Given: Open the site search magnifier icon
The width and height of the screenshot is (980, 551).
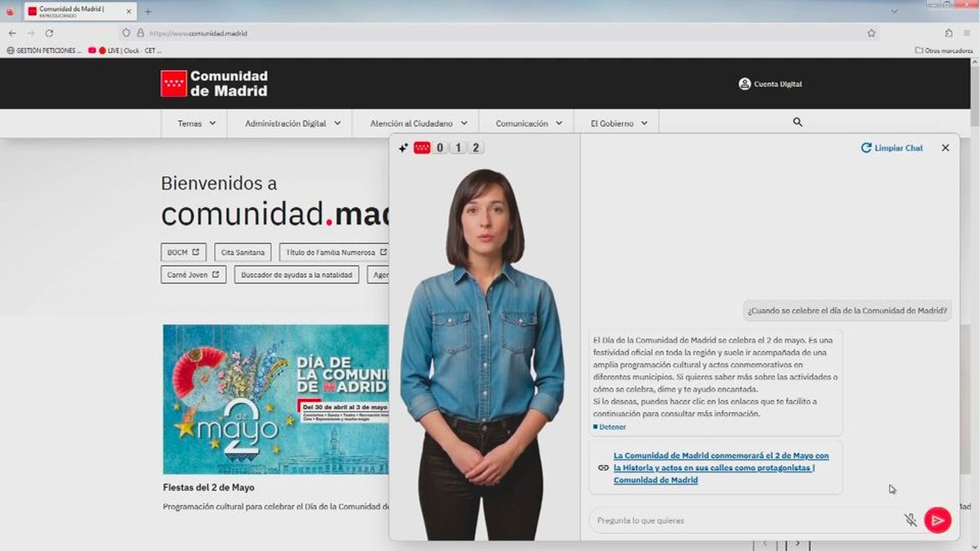Looking at the screenshot, I should pos(797,122).
